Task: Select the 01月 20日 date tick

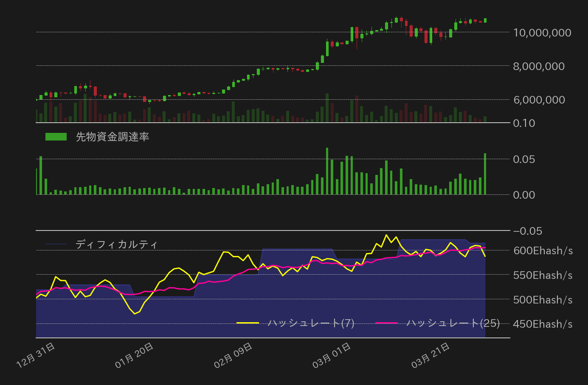Action: click(135, 355)
